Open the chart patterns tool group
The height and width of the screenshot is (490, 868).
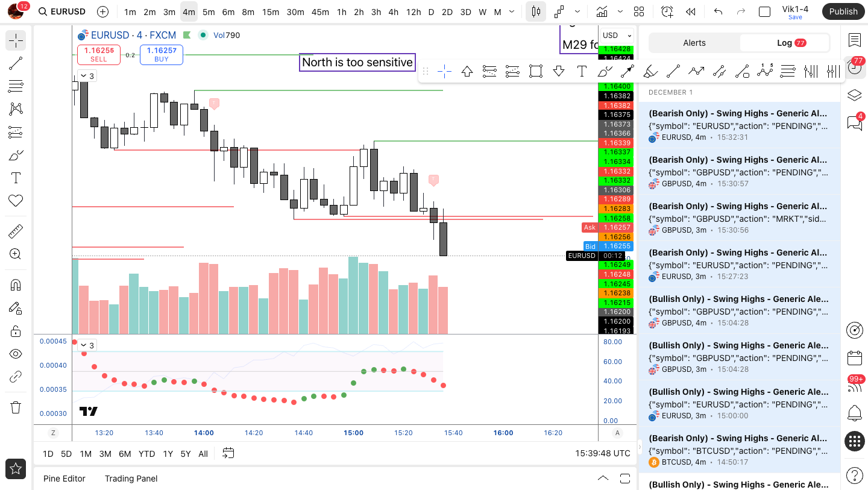pos(16,109)
